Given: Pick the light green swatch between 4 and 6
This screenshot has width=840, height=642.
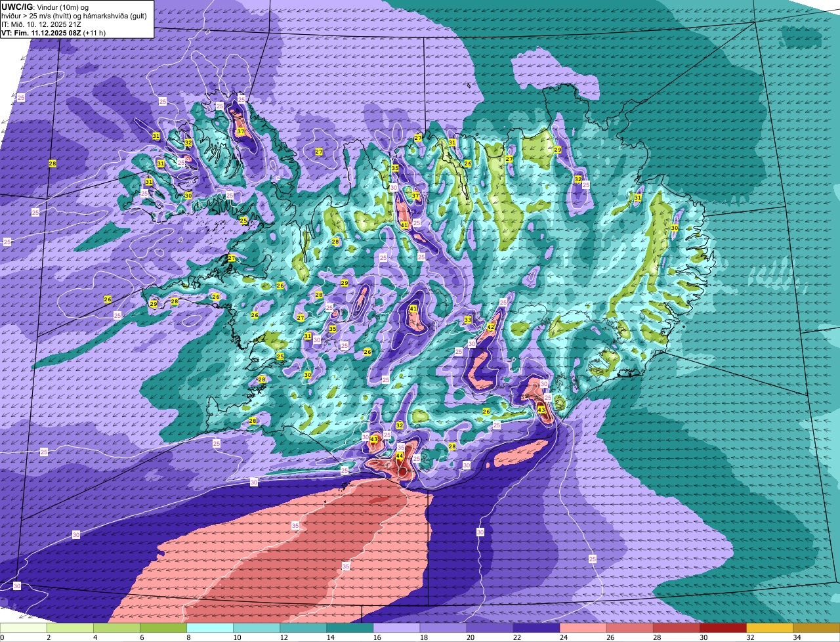Looking at the screenshot, I should click(117, 628).
